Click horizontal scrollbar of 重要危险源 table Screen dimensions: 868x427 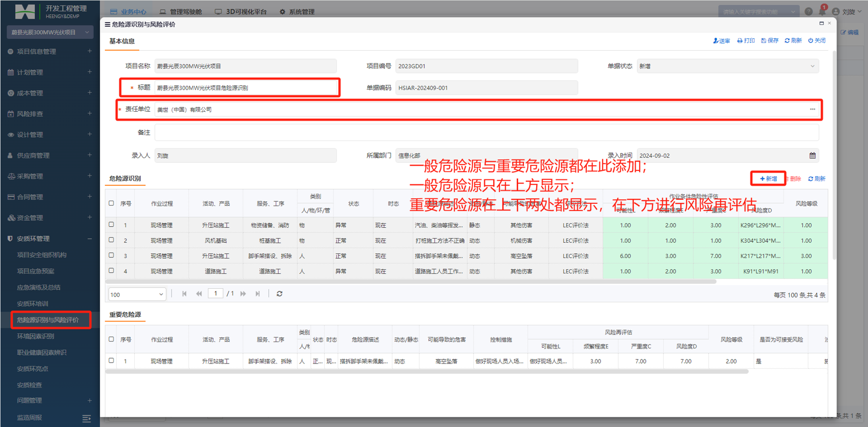pyautogui.click(x=427, y=372)
